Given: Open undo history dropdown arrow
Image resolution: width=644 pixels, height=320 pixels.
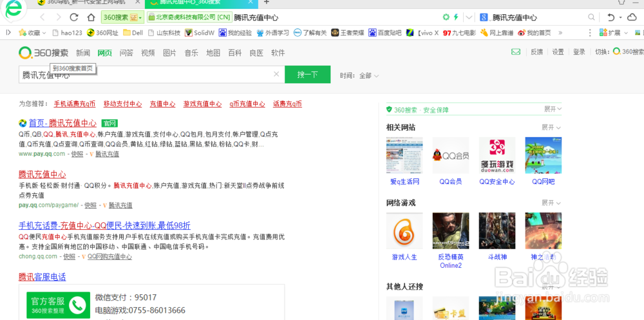Looking at the screenshot, I should [621, 17].
